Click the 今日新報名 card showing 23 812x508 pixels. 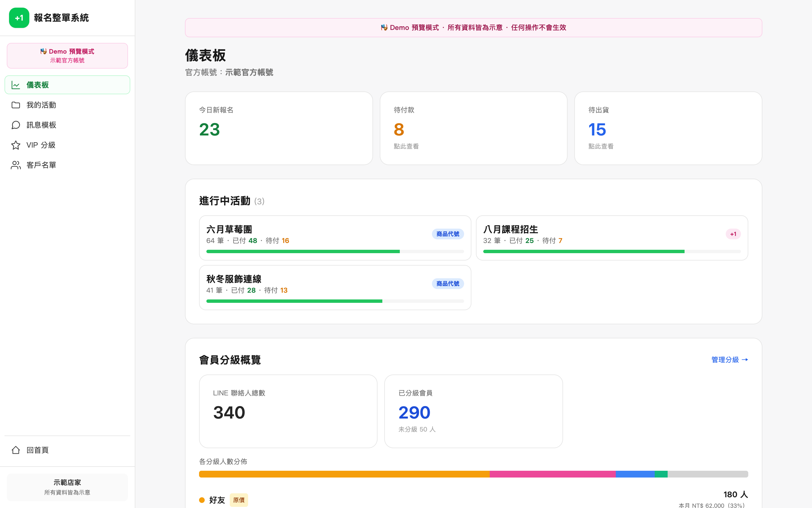tap(279, 128)
